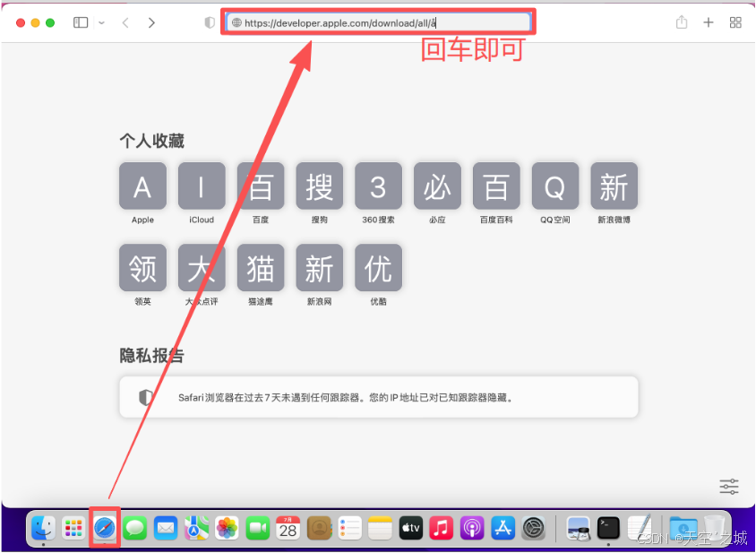Open Preview from the Dock
Screen dimensions: 756x553
tap(578, 528)
